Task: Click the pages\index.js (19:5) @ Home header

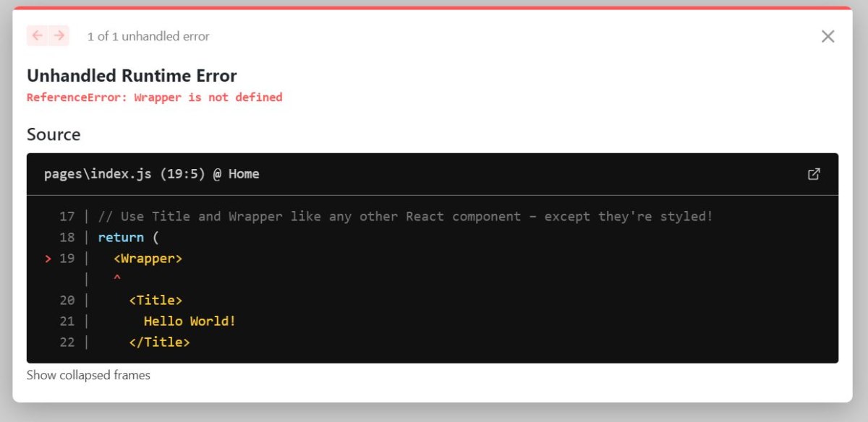Action: (151, 174)
